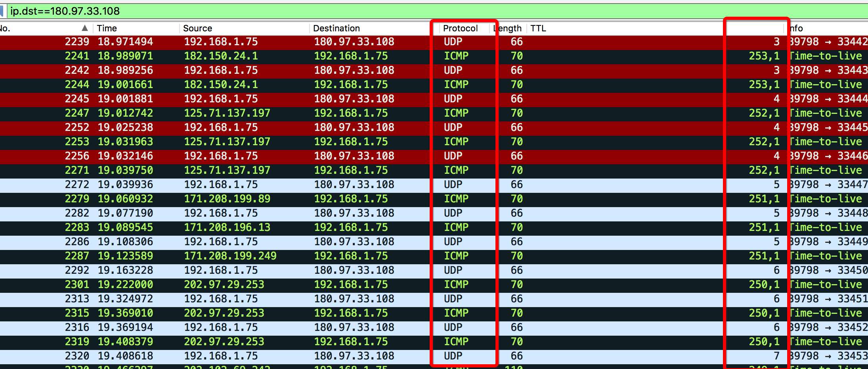Select ICMP packet 2283 from 171.208.196.13

point(277,227)
